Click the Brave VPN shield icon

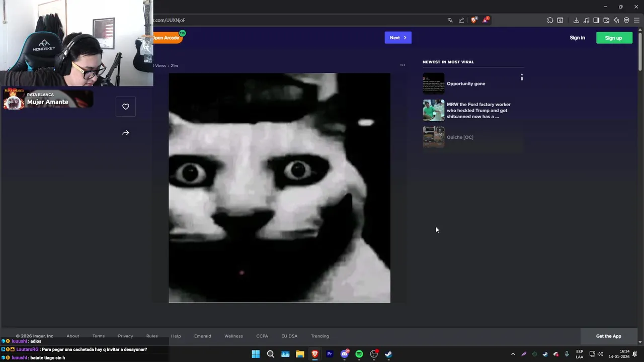click(626, 20)
